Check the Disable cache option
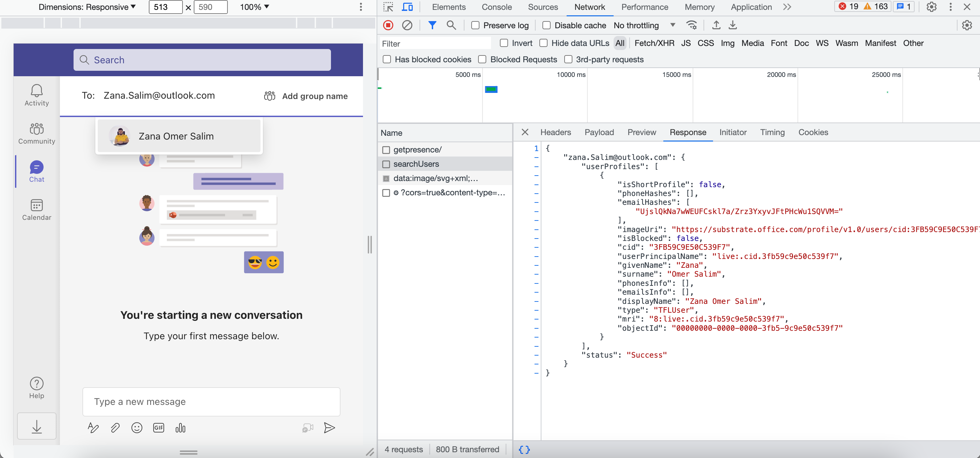 click(x=546, y=26)
